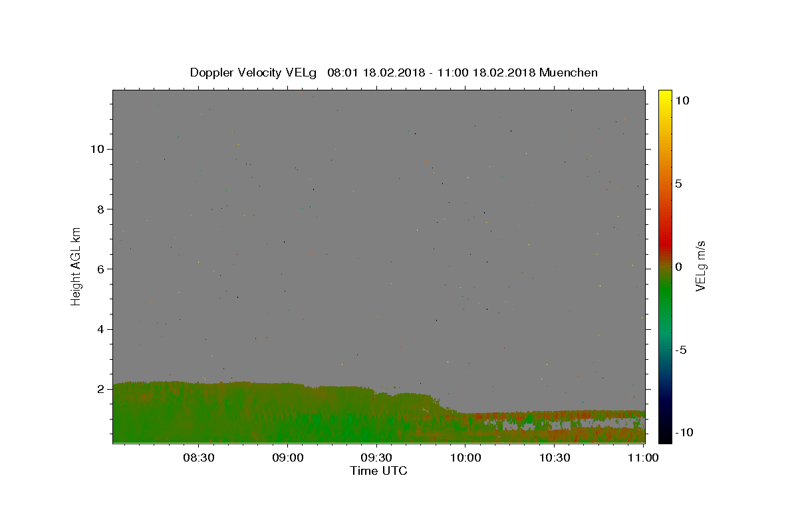The height and width of the screenshot is (532, 798).
Task: Click the colorbar tick label '-10'
Action: click(x=683, y=432)
